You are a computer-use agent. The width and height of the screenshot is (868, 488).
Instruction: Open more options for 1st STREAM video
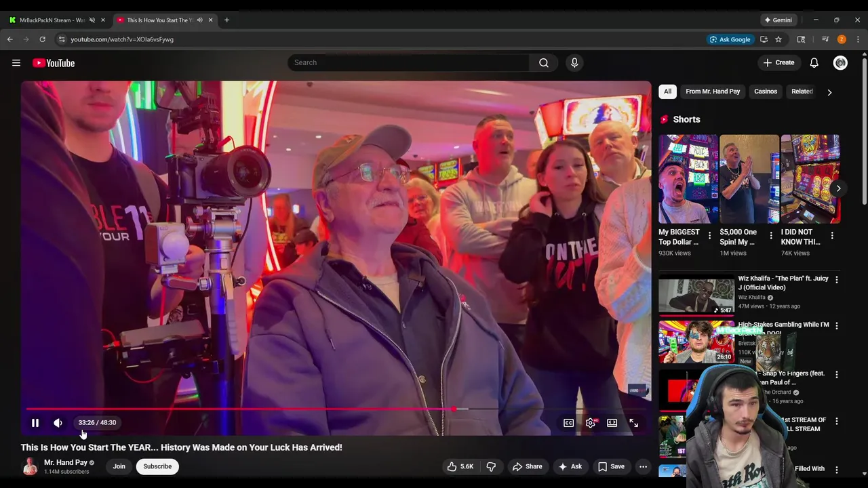click(836, 421)
